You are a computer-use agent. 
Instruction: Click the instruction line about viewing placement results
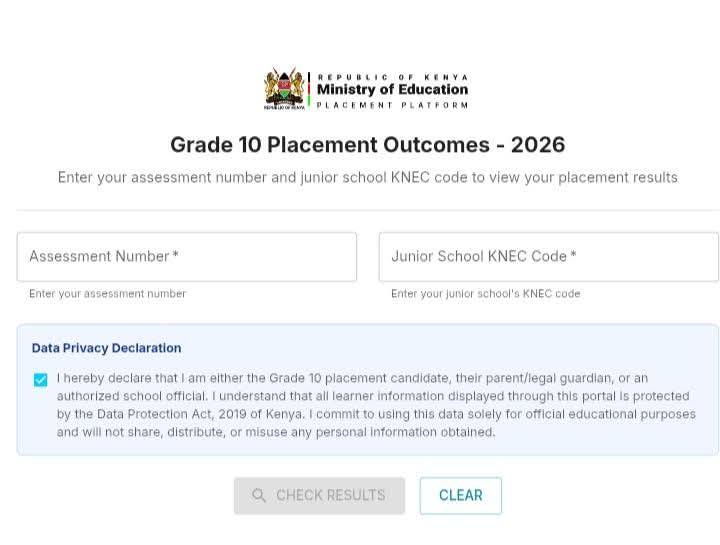pyautogui.click(x=367, y=178)
